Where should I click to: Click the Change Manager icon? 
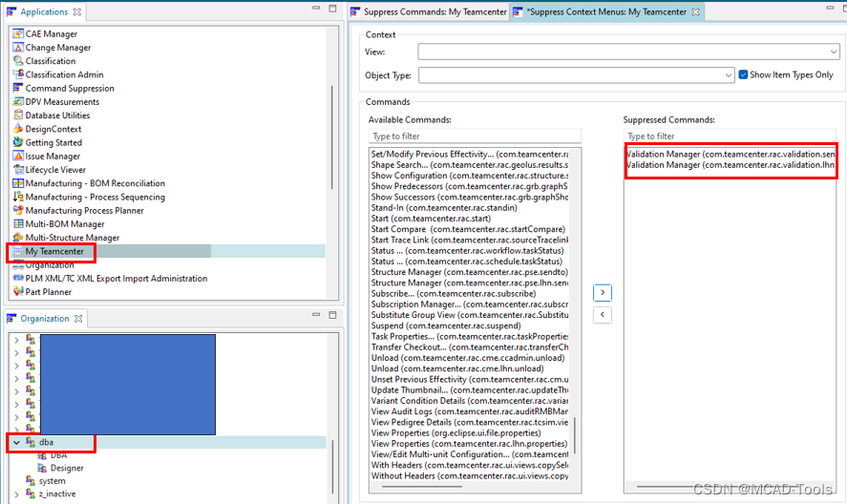pos(18,47)
